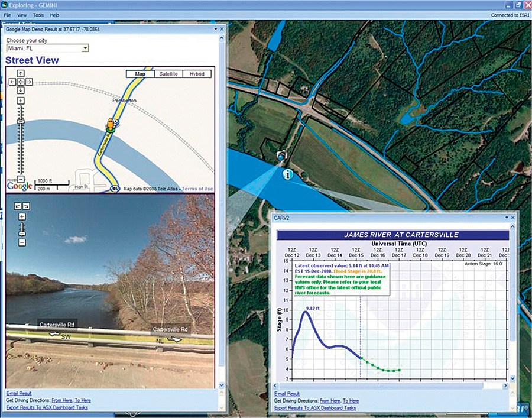
Task: Zoom in the Google map
Action: click(21, 101)
